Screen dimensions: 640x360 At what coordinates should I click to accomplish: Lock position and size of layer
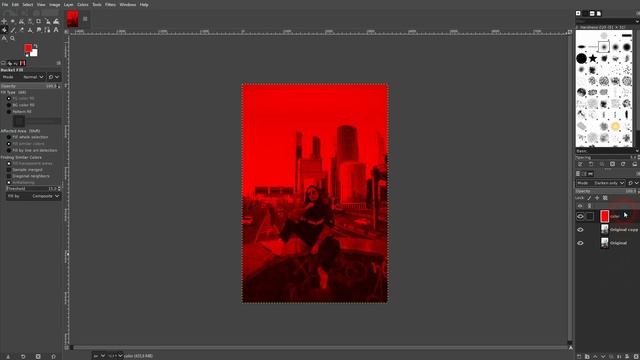(x=597, y=198)
